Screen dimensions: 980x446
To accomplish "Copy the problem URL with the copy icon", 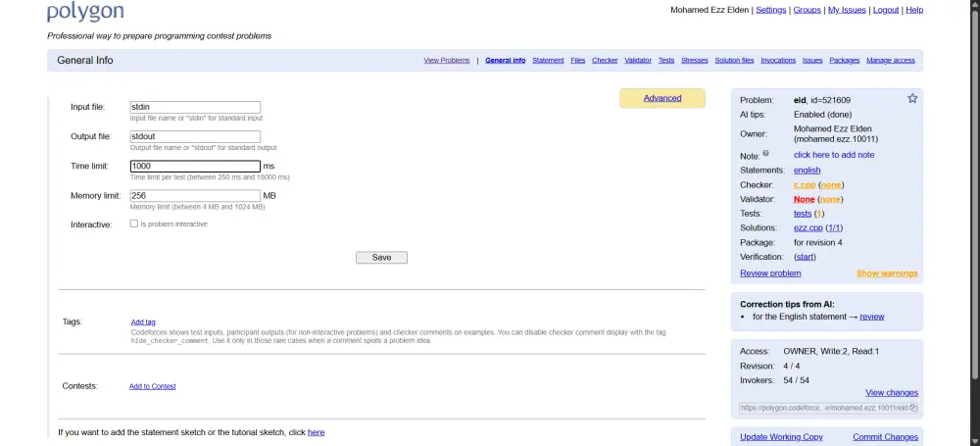I will click(913, 408).
